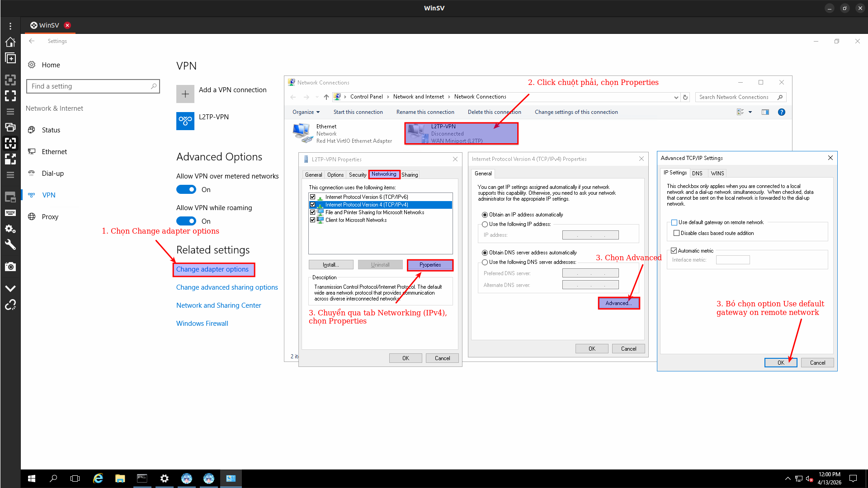
Task: Expand the view options dropdown arrow
Action: 750,112
